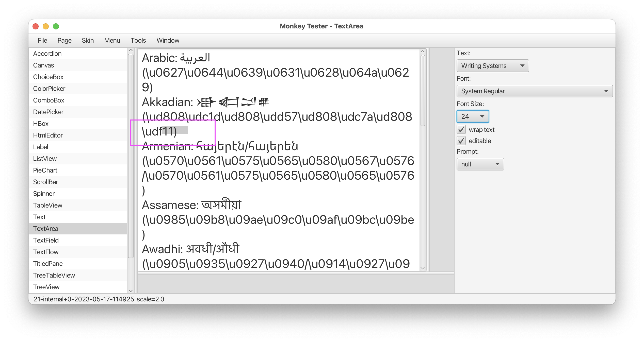Open the Skin menu

[88, 40]
